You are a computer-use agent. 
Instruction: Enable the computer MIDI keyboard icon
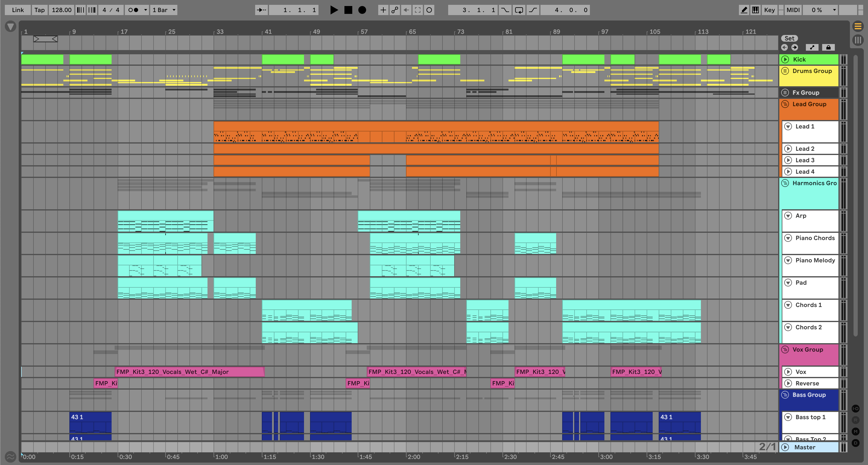756,10
